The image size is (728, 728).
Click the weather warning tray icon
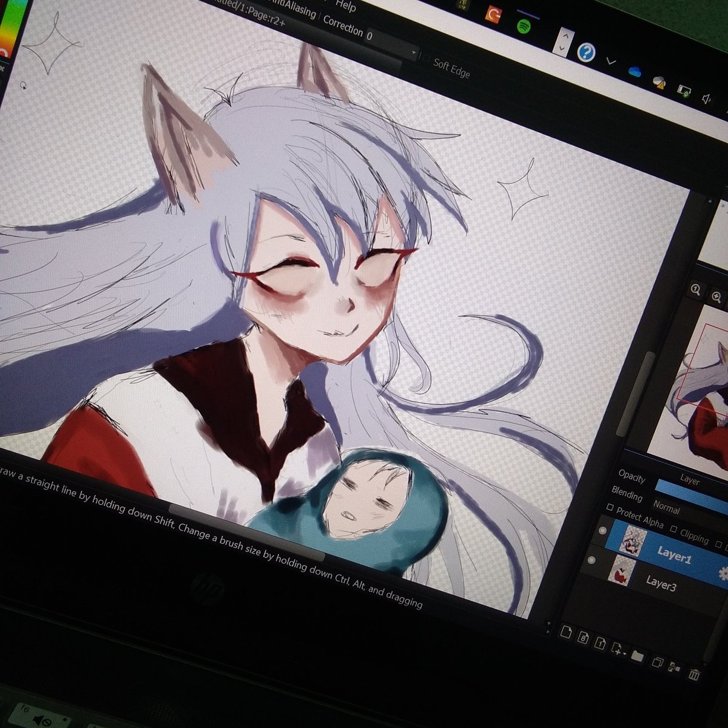(659, 81)
